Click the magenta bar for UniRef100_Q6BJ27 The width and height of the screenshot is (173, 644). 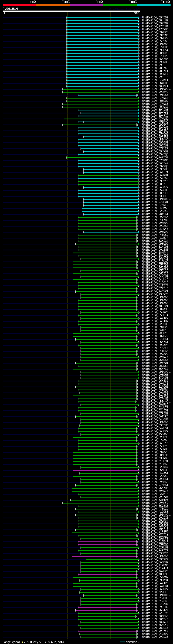coord(107,610)
